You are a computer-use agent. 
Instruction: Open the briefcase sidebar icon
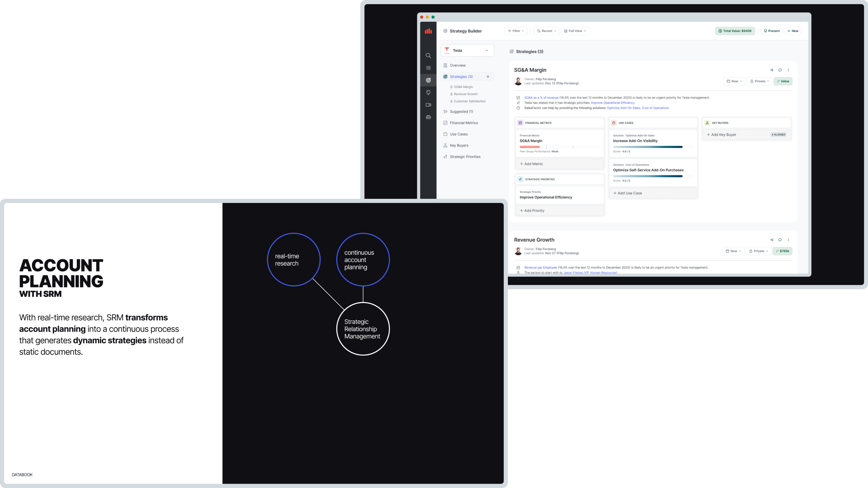point(428,117)
